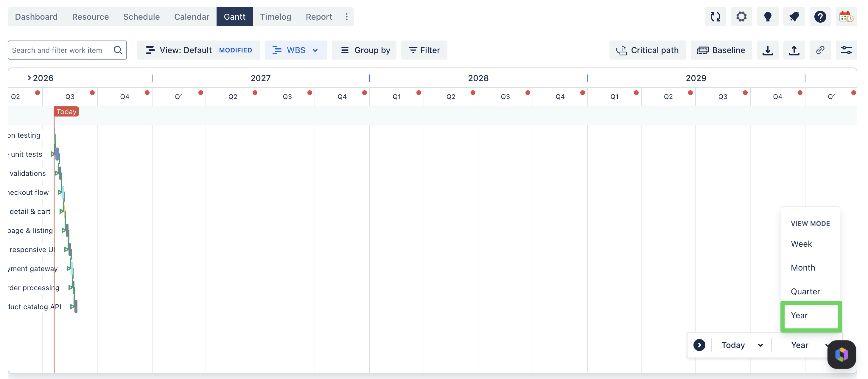Image resolution: width=868 pixels, height=379 pixels.
Task: Click the 'on testing' task label
Action: (x=24, y=135)
